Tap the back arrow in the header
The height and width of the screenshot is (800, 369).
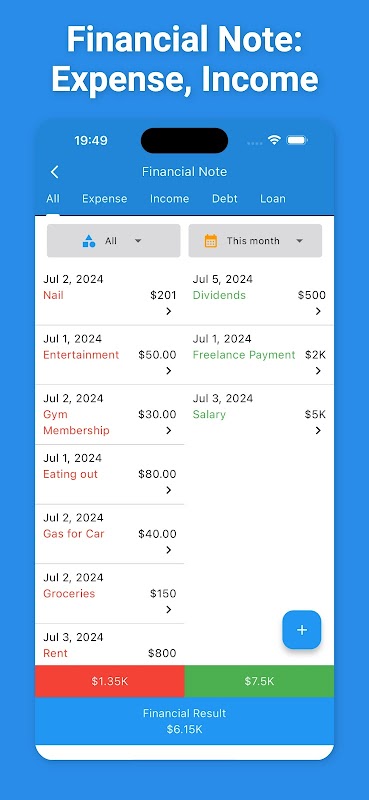coord(55,172)
